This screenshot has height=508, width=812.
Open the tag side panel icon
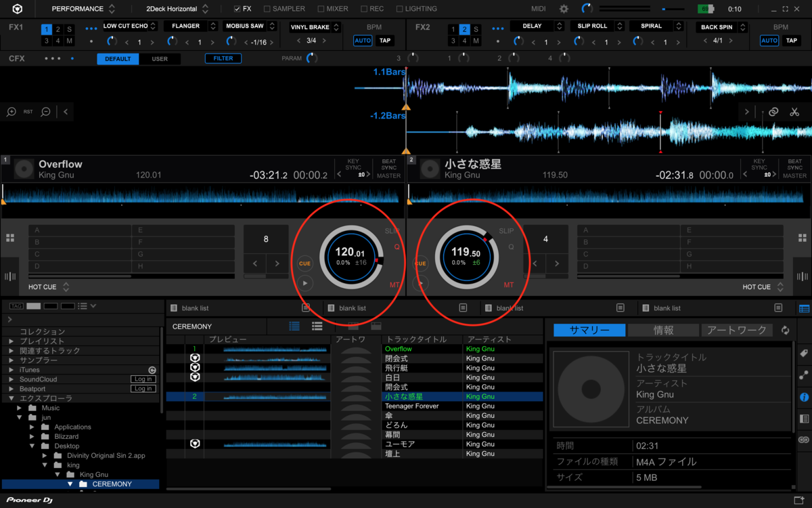pyautogui.click(x=804, y=354)
